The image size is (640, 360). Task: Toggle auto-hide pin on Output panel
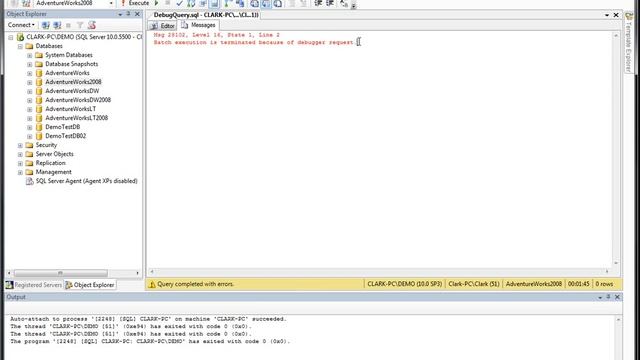coord(608,297)
